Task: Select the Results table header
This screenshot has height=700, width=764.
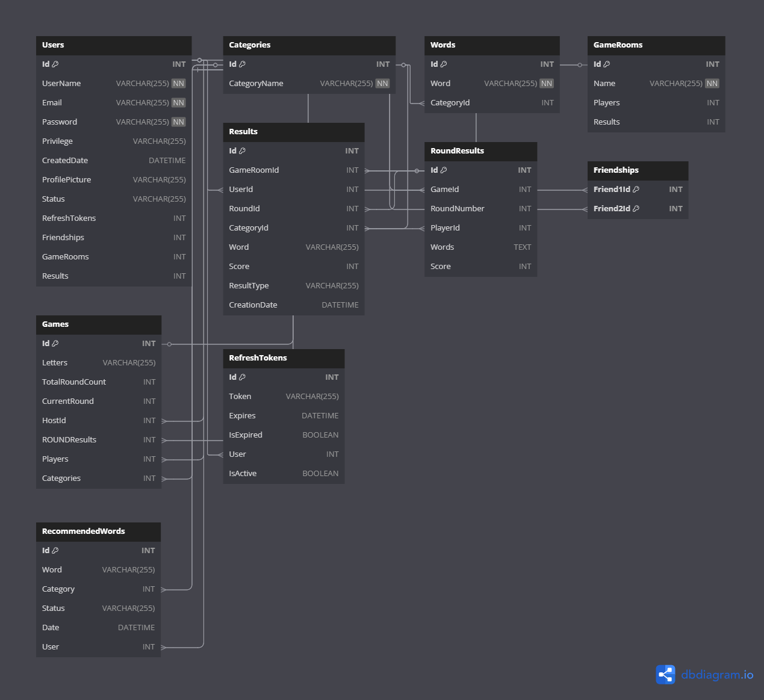Action: coord(293,132)
